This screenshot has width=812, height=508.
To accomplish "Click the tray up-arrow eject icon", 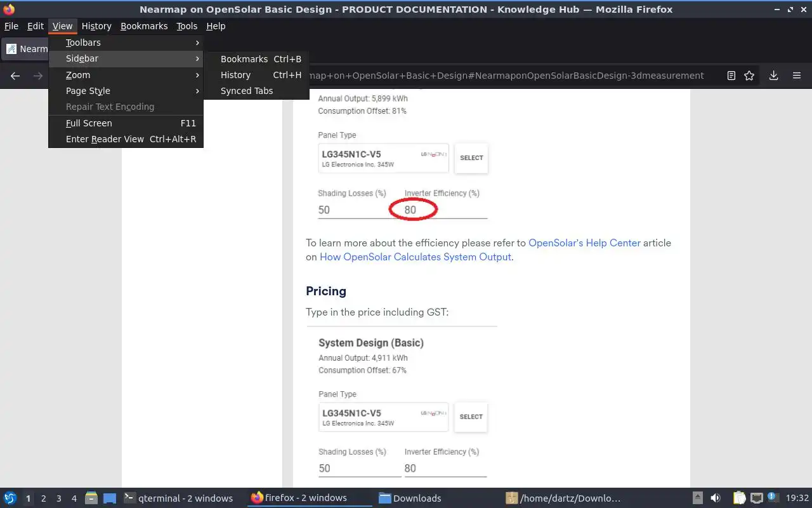I will [x=697, y=498].
